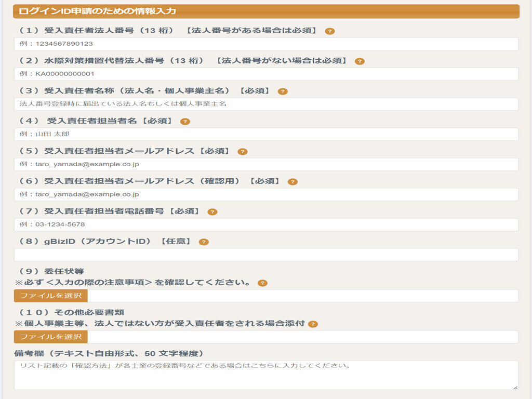The image size is (532, 399).
Task: Focus the first メールアドレス input field
Action: [266, 164]
